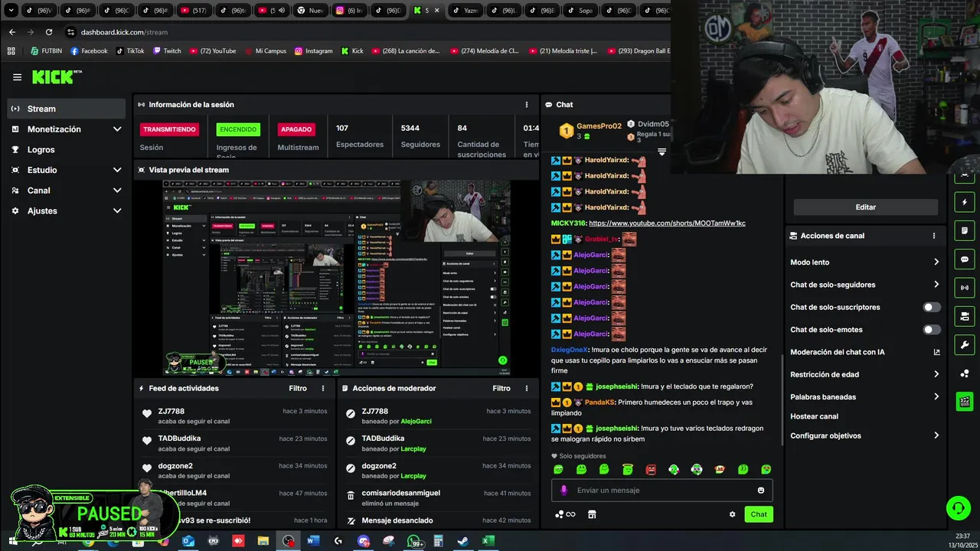This screenshot has height=551, width=980.
Task: Open Excel from the taskbar
Action: [x=488, y=541]
